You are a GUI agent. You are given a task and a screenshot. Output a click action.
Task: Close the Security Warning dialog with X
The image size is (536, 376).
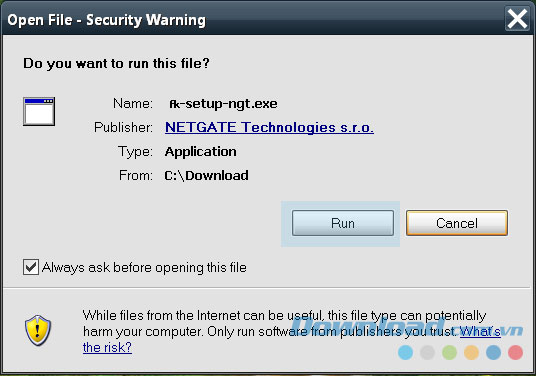click(517, 19)
